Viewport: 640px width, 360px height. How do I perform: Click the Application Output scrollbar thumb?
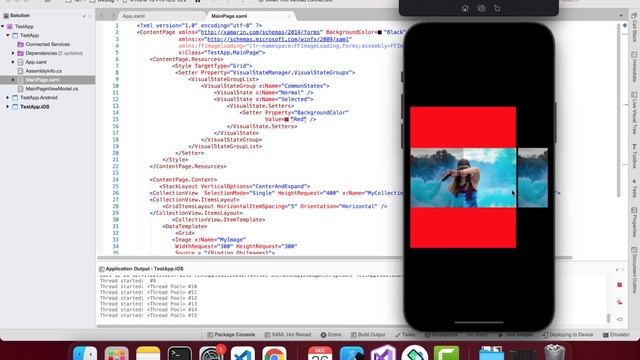608,318
